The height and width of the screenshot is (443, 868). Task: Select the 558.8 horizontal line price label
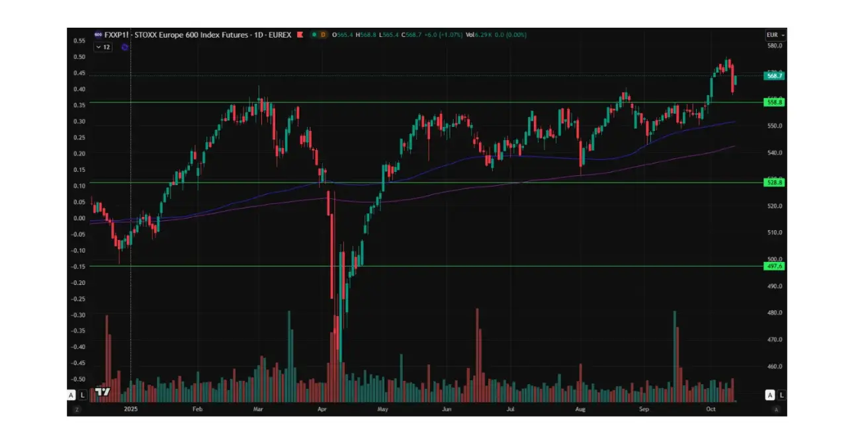click(x=774, y=102)
